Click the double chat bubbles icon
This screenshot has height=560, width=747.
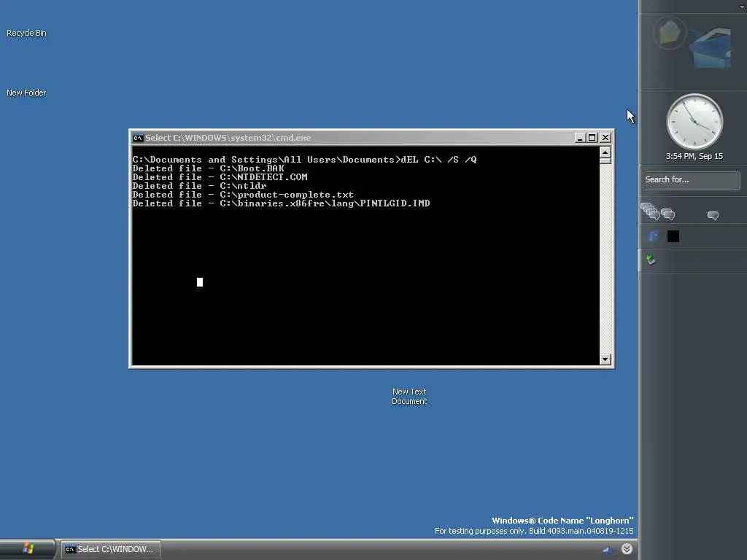pyautogui.click(x=668, y=214)
